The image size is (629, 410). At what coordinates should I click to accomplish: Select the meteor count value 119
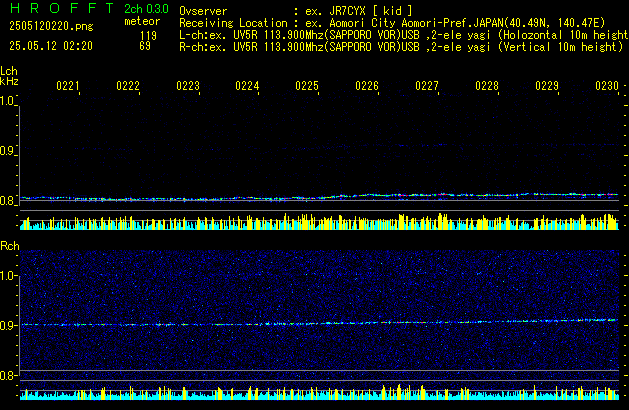148,36
